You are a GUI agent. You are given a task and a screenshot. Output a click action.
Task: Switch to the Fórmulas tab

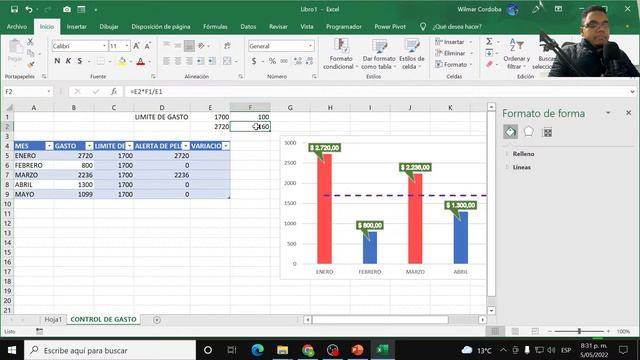tap(215, 27)
